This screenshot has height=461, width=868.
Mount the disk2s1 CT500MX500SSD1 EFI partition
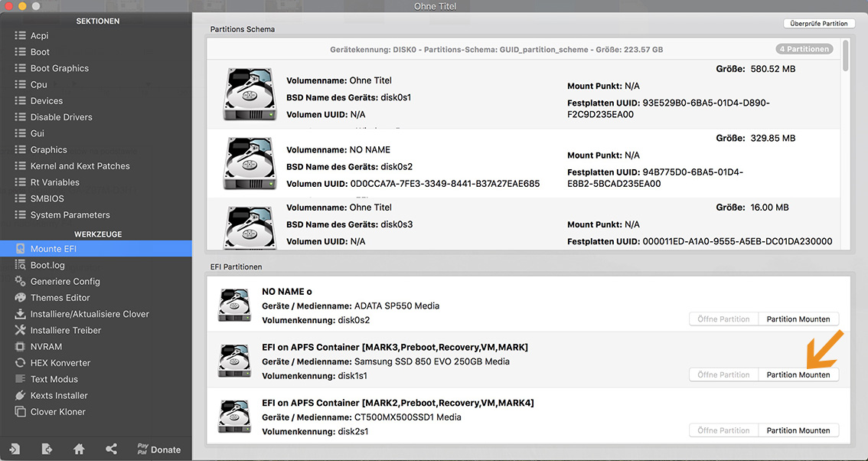(x=798, y=430)
